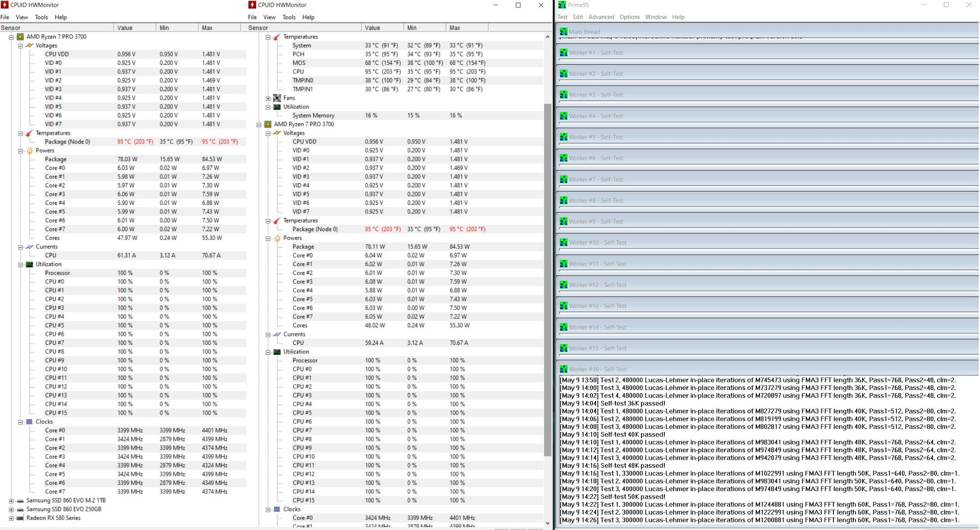This screenshot has width=980, height=530.
Task: Click Prime95 Worker #1 Self-Test window icon
Action: pos(563,53)
